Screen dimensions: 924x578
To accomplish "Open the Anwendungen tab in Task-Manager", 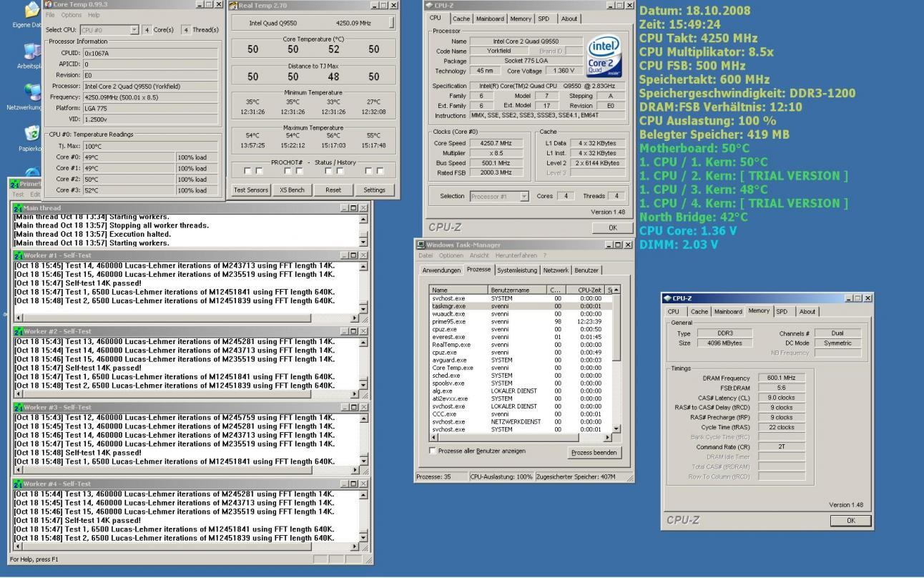I will coord(443,270).
